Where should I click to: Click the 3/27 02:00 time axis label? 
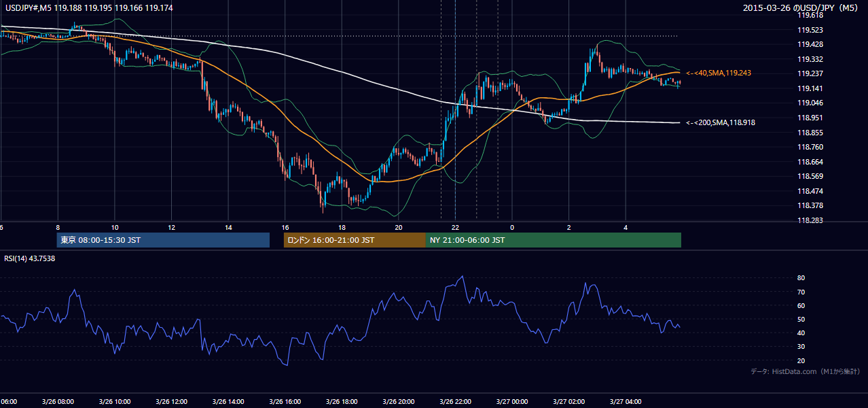pyautogui.click(x=568, y=401)
